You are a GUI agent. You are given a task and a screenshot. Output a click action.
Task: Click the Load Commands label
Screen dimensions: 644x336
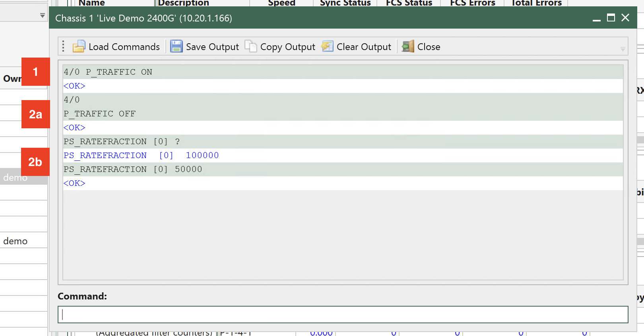pos(124,47)
